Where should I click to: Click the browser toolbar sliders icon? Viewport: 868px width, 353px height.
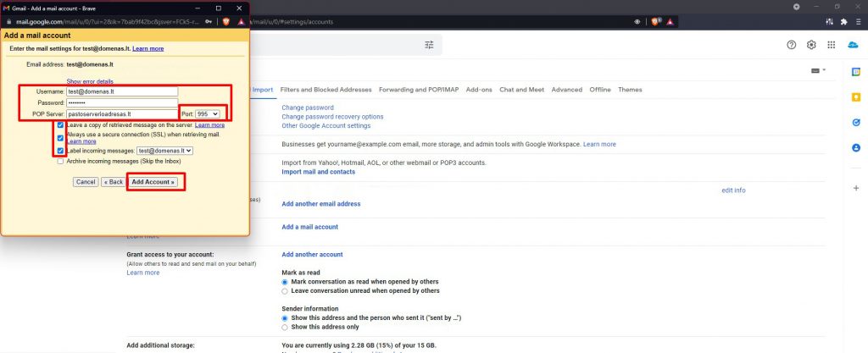[829, 21]
